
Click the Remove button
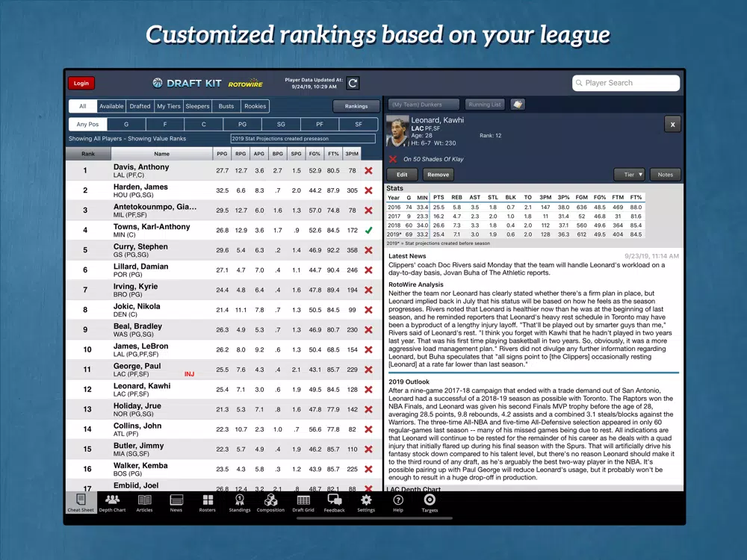tap(438, 175)
